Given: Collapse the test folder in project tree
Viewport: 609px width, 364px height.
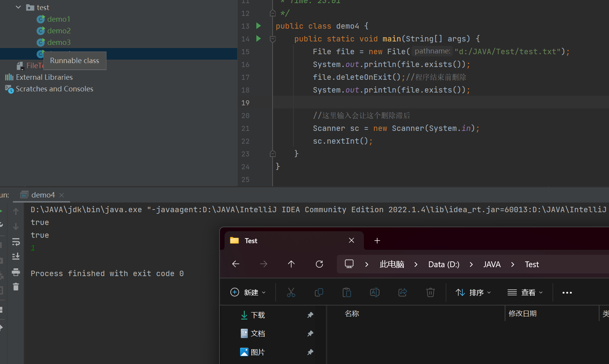Looking at the screenshot, I should 18,7.
